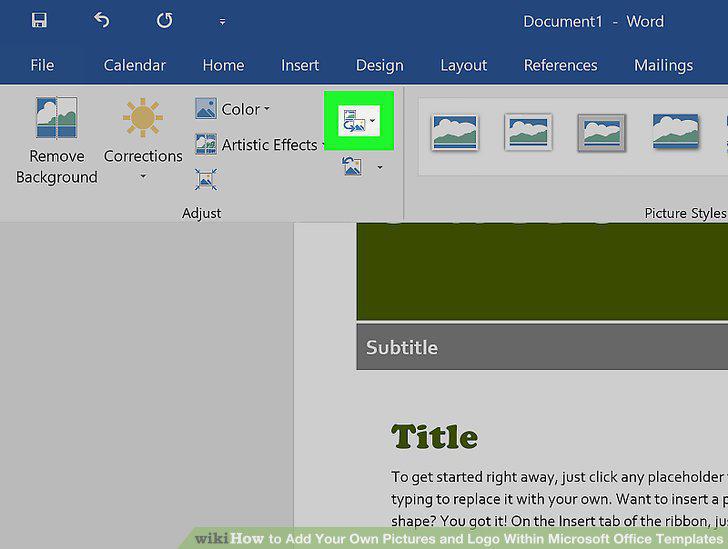Switch to the Home tab

tap(223, 65)
